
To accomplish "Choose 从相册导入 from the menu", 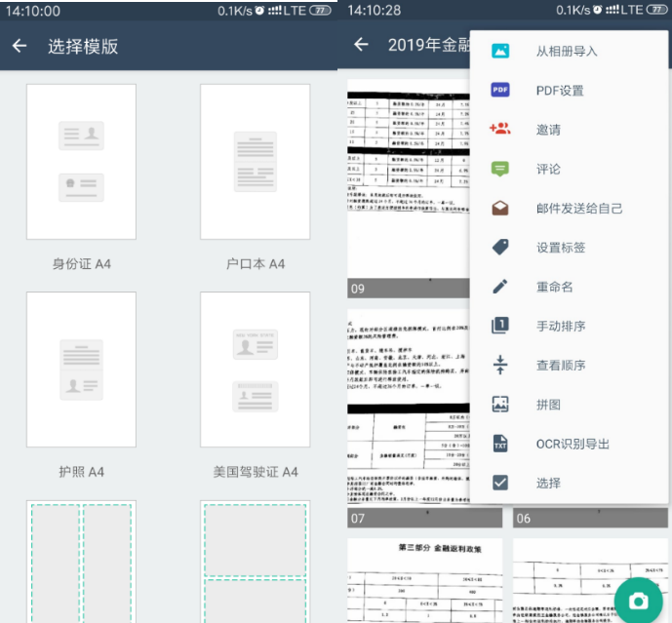I will 569,52.
